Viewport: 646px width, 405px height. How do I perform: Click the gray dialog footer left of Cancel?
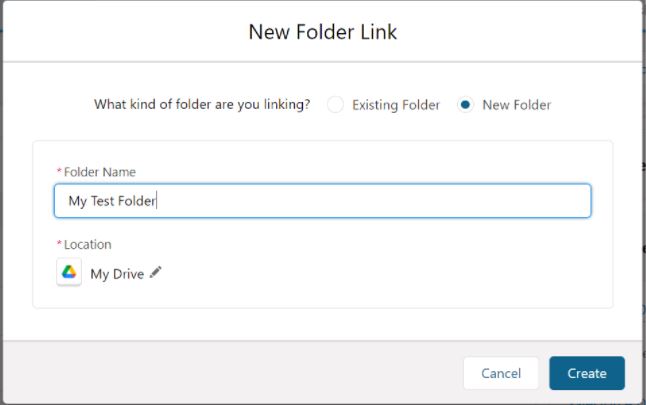[x=231, y=372]
